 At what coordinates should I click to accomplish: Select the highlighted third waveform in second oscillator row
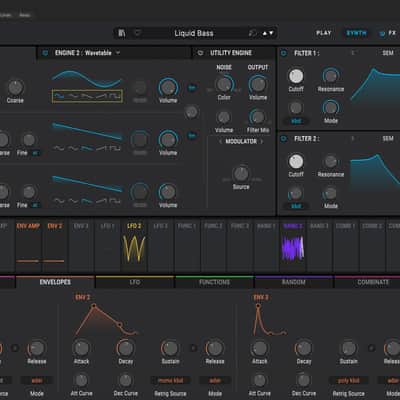87,148
